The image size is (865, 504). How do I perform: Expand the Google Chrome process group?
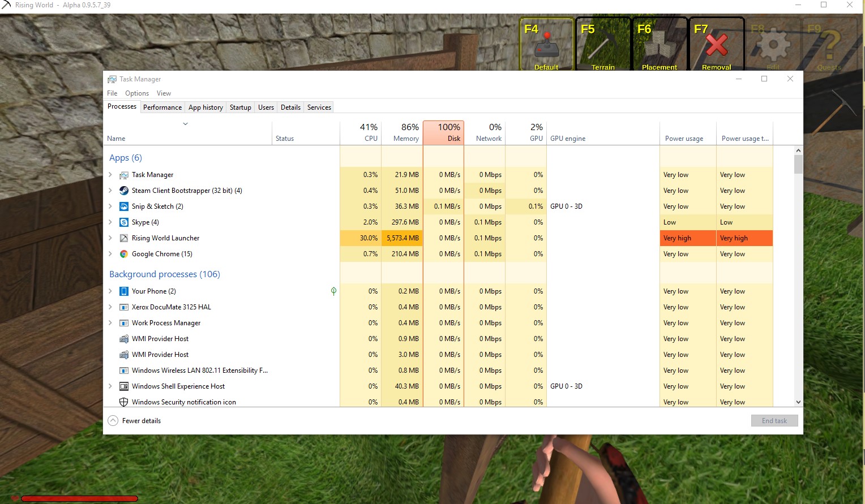(x=110, y=254)
